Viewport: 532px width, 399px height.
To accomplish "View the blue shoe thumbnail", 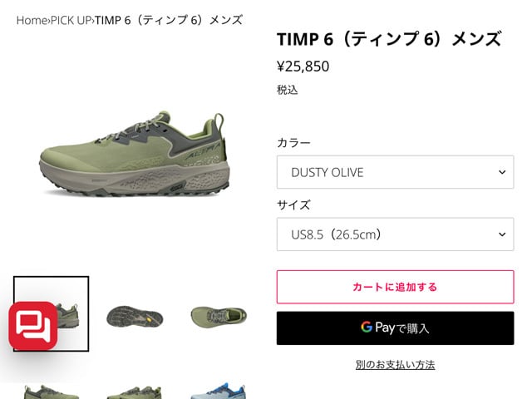I will point(218,391).
